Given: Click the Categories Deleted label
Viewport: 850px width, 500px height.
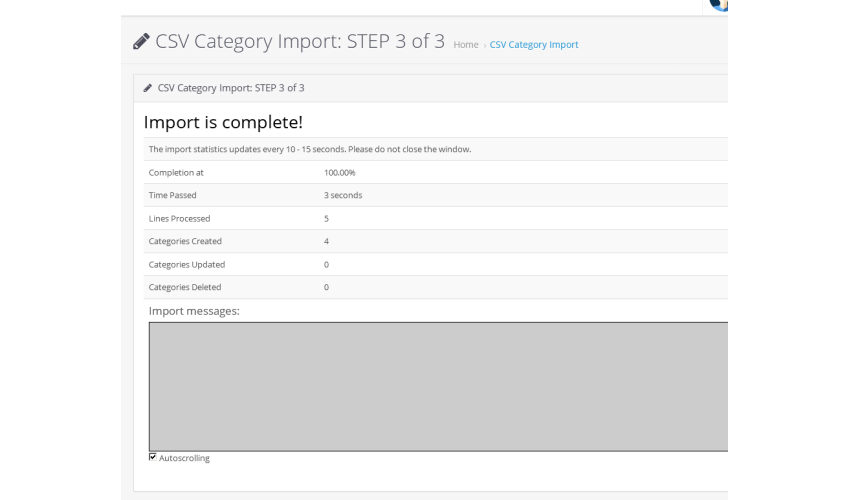Looking at the screenshot, I should pyautogui.click(x=185, y=287).
